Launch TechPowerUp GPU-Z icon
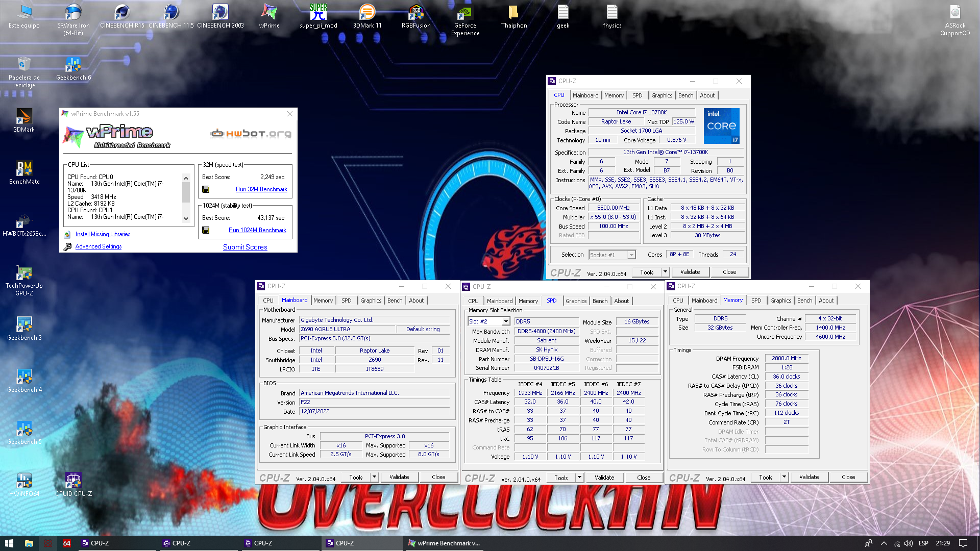The width and height of the screenshot is (980, 551). click(x=24, y=280)
